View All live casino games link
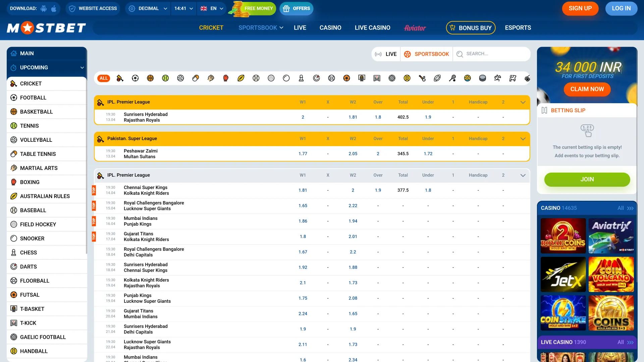 (x=625, y=342)
